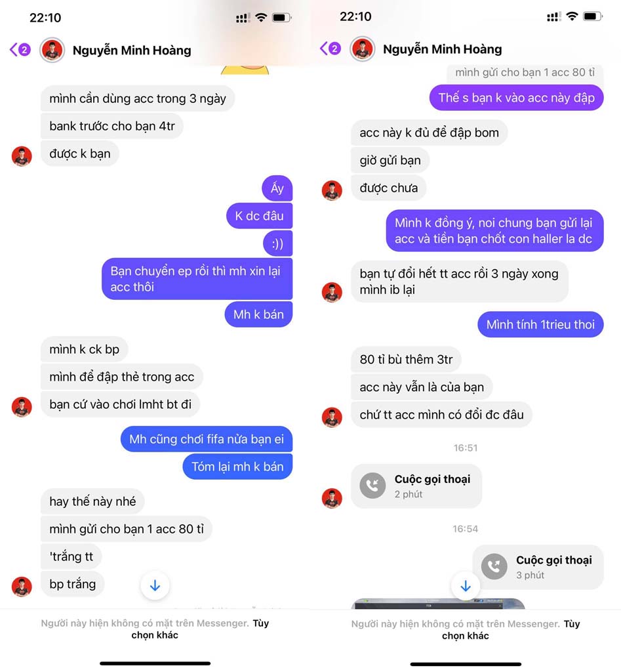Image resolution: width=621 pixels, height=672 pixels.
Task: Tap sender avatar beside 'được chưa' message
Action: (332, 191)
